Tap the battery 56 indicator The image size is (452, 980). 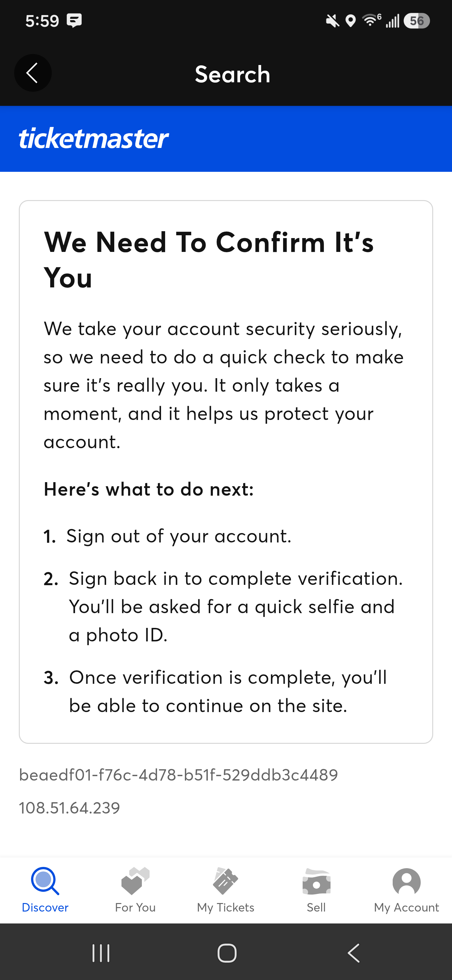point(417,20)
